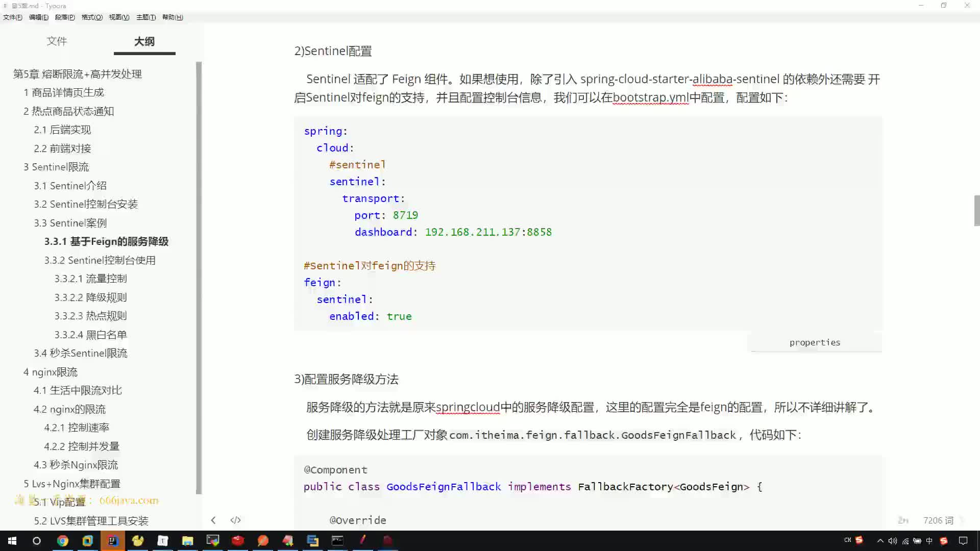Open 3.3 Sentinel案例 in outline
This screenshot has height=551, width=980.
point(70,223)
